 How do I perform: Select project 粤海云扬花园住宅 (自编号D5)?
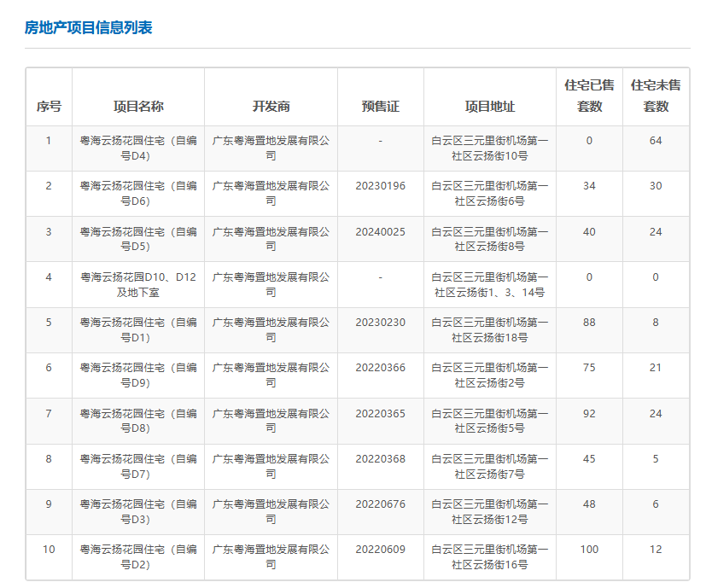point(138,239)
